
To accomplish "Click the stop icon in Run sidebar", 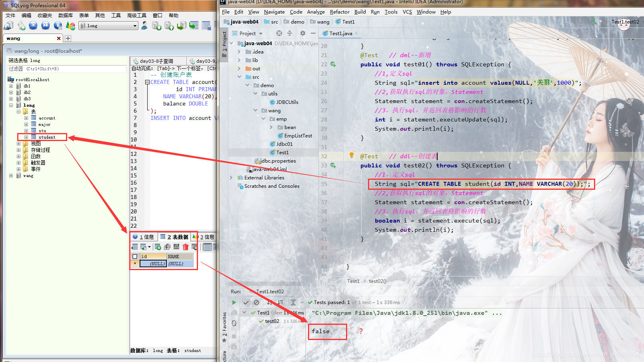I will coord(234,336).
